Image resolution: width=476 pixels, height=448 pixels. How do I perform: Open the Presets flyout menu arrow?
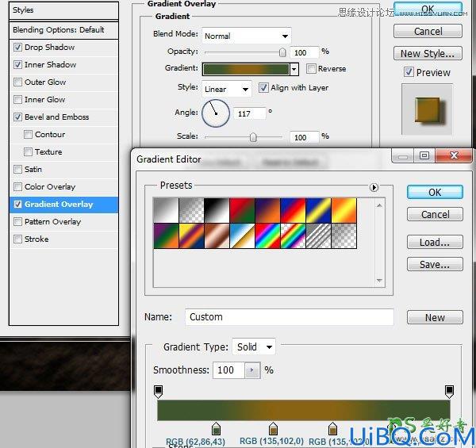pos(374,187)
